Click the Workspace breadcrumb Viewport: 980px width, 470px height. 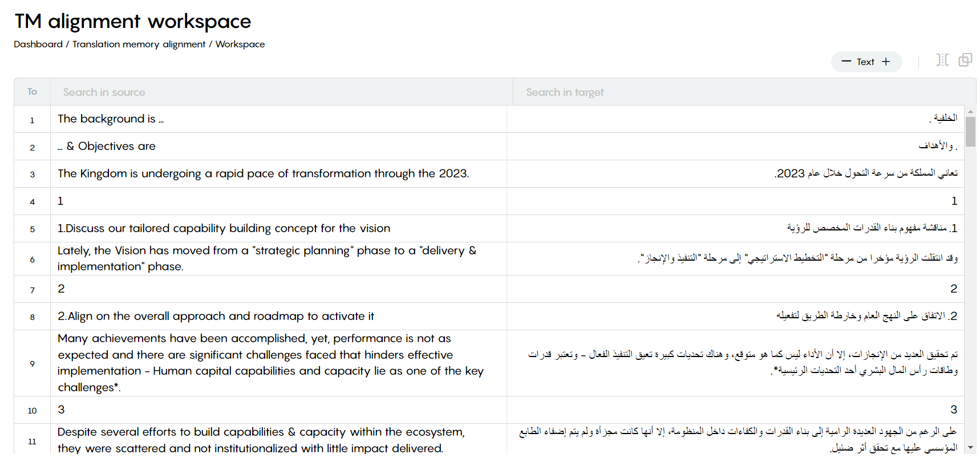(240, 44)
